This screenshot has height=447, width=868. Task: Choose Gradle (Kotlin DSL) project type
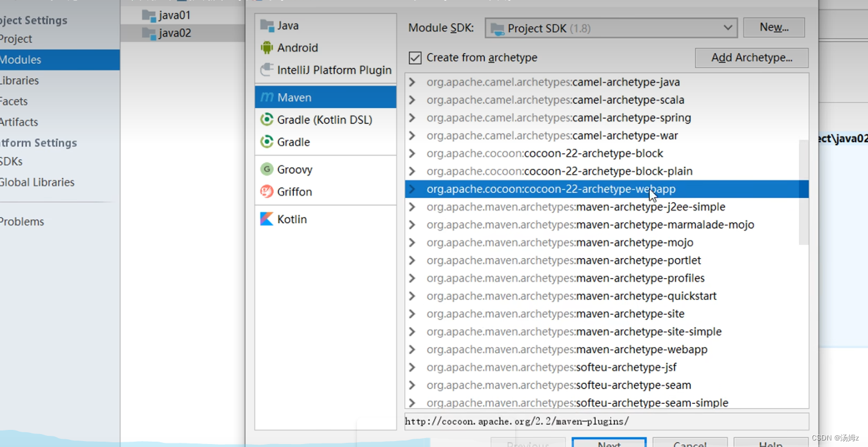pyautogui.click(x=326, y=119)
